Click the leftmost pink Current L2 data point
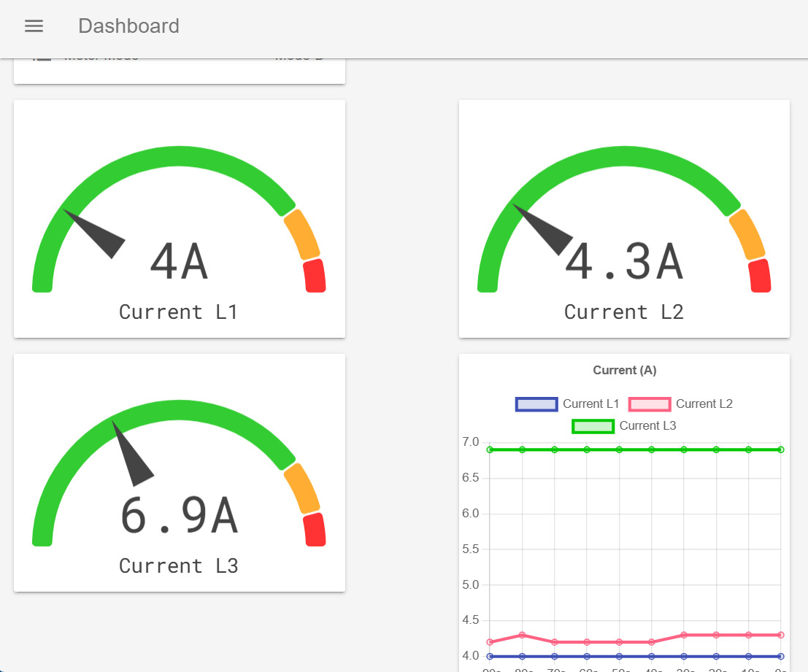This screenshot has width=808, height=672. pyautogui.click(x=490, y=642)
